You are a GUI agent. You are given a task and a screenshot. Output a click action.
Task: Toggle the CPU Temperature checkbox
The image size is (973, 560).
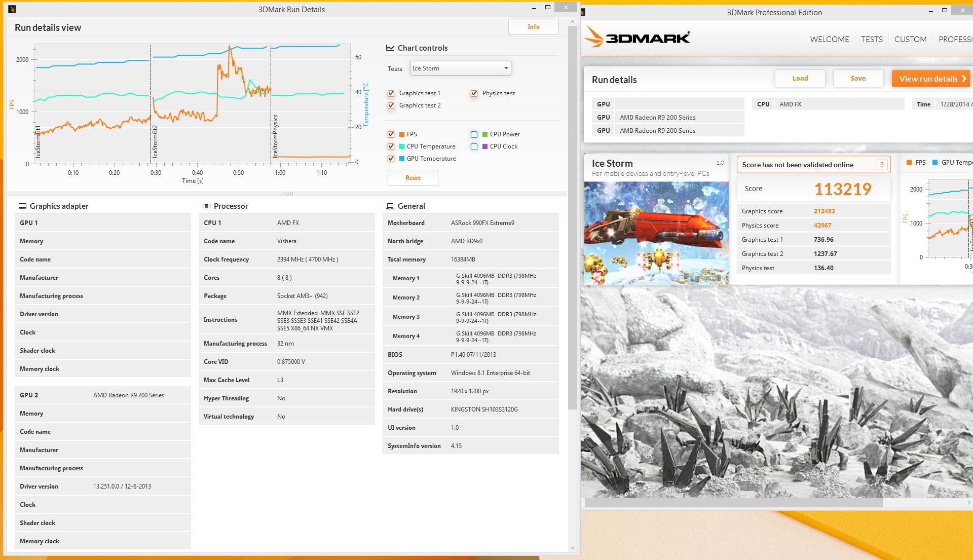pos(391,146)
